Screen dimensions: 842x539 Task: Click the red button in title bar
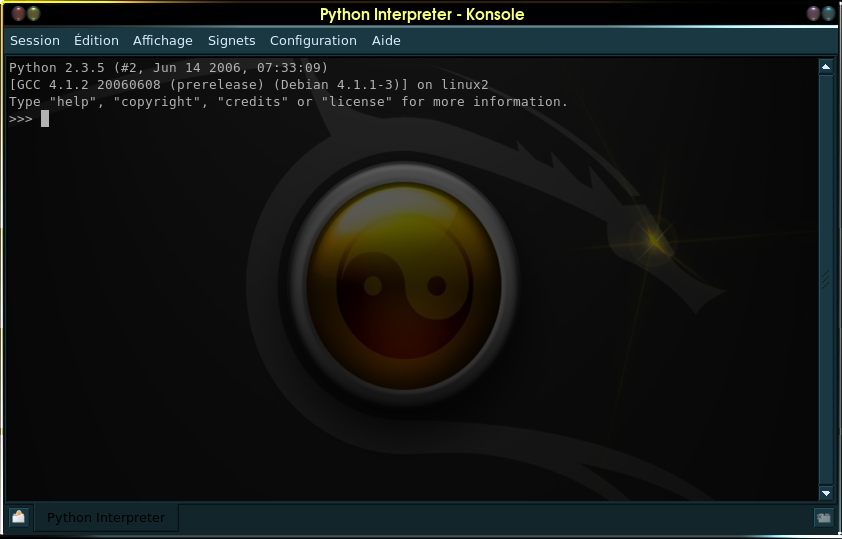(x=19, y=13)
